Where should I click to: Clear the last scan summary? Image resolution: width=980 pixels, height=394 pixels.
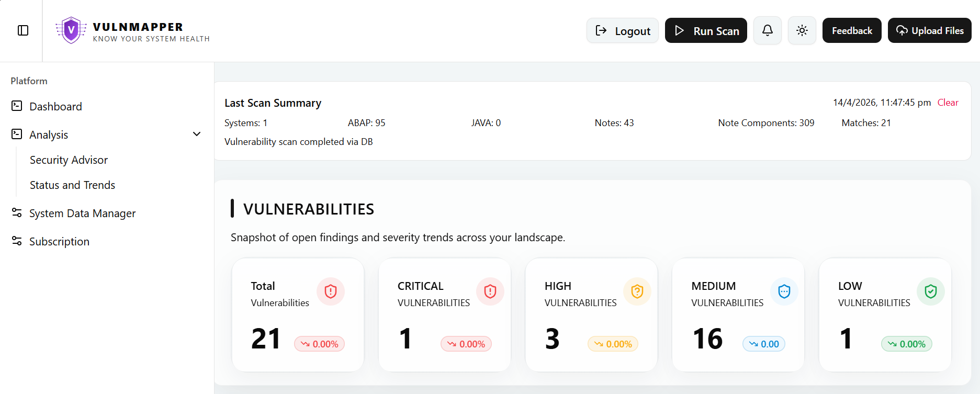(948, 103)
